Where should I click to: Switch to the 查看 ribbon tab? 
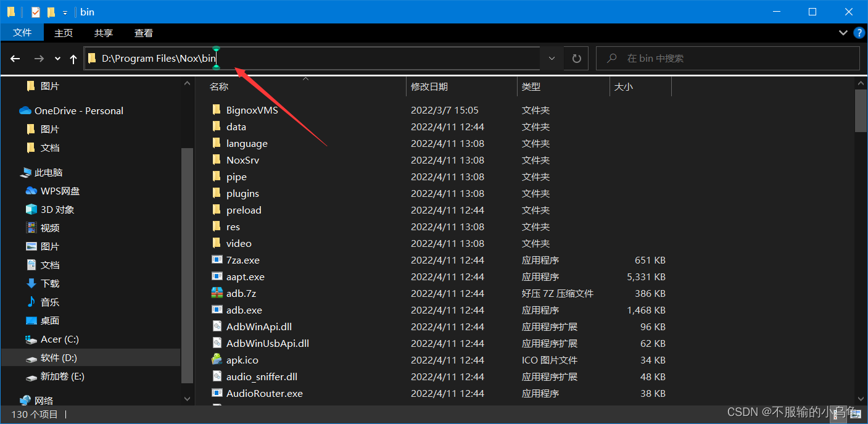(x=144, y=33)
